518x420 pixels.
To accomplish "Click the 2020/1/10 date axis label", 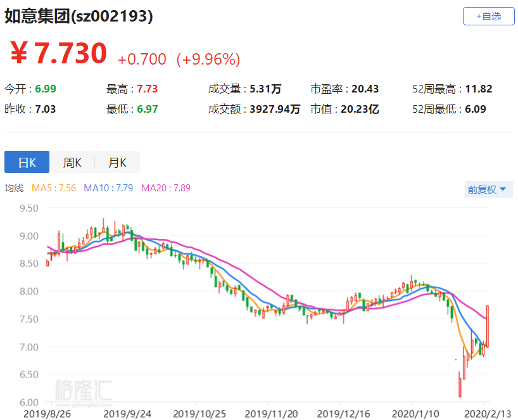I will [412, 413].
